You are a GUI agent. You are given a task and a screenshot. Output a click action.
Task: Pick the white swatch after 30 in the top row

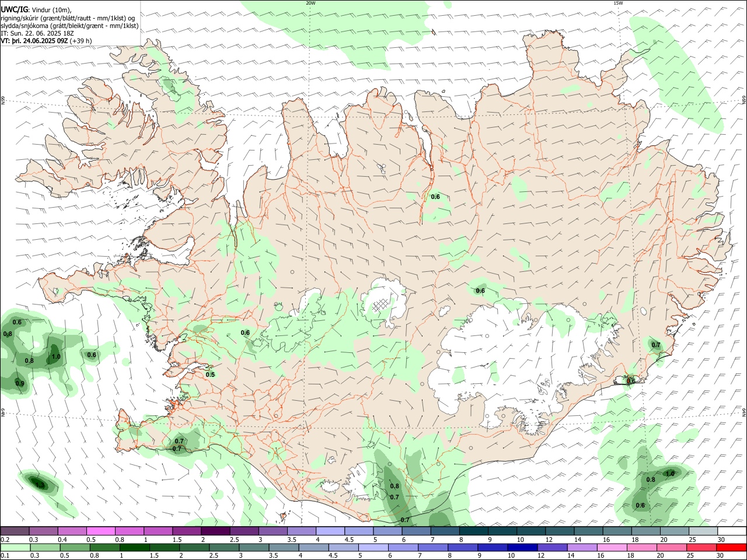[732, 531]
